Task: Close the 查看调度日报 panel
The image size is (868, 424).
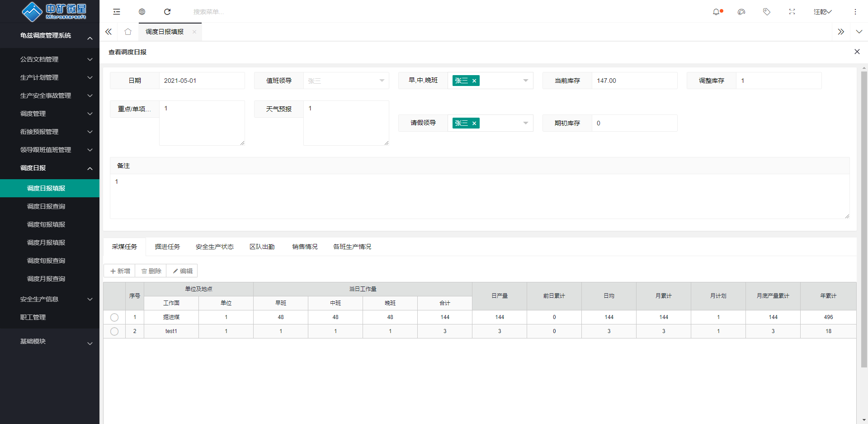Action: coord(857,52)
